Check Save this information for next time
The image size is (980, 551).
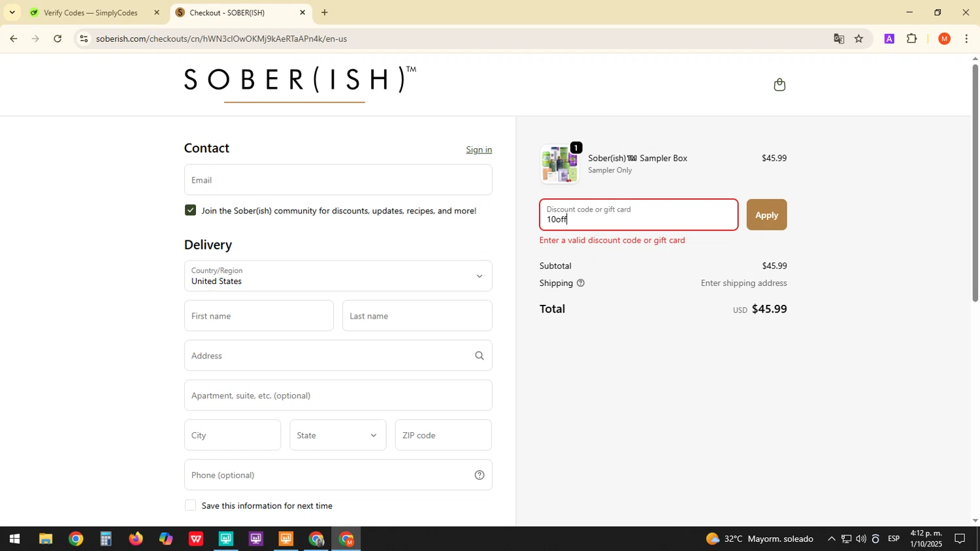coord(190,505)
